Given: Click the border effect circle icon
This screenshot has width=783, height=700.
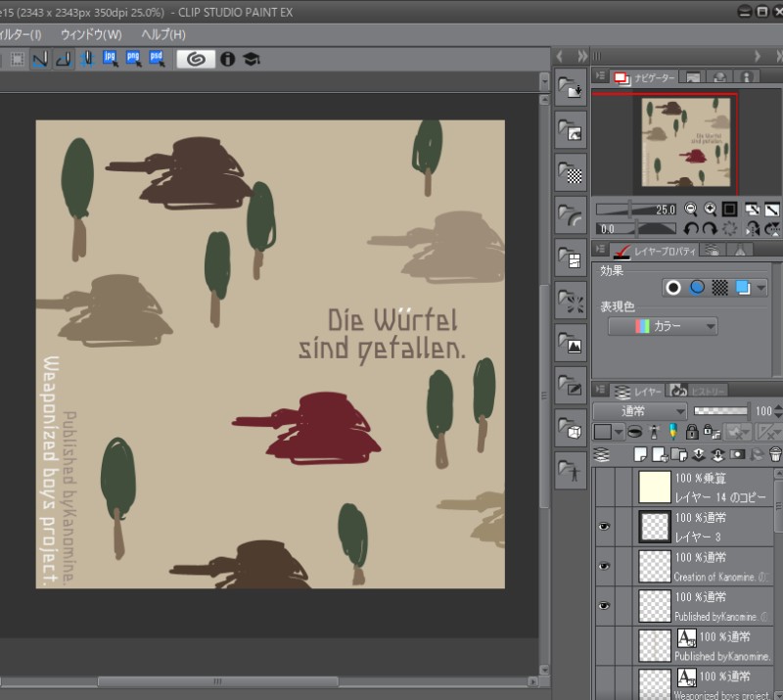Looking at the screenshot, I should tap(672, 287).
